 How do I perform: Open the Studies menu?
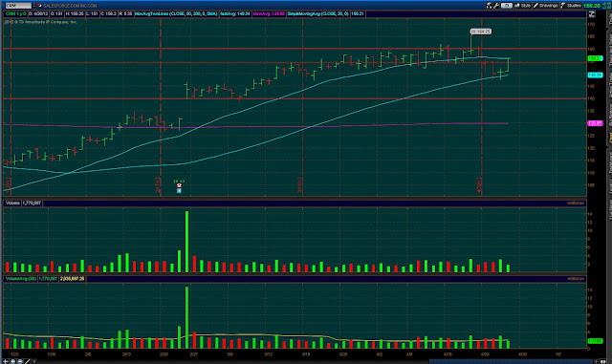[x=571, y=6]
